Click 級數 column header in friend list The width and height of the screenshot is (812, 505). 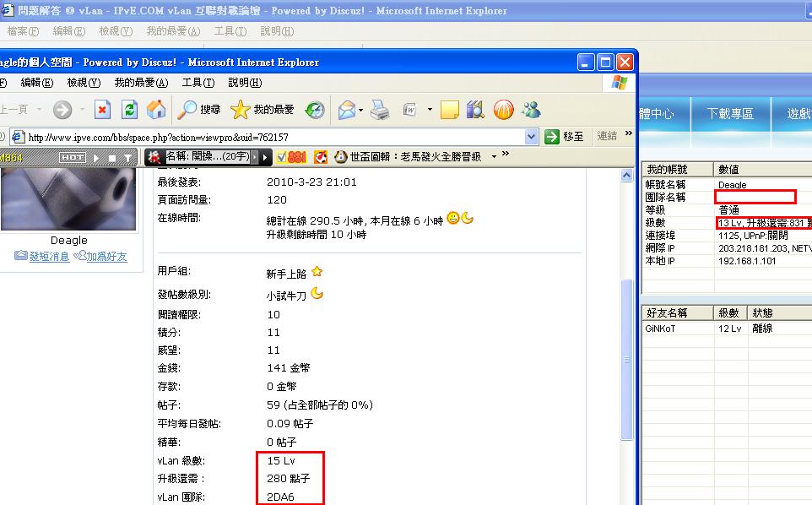tap(730, 312)
